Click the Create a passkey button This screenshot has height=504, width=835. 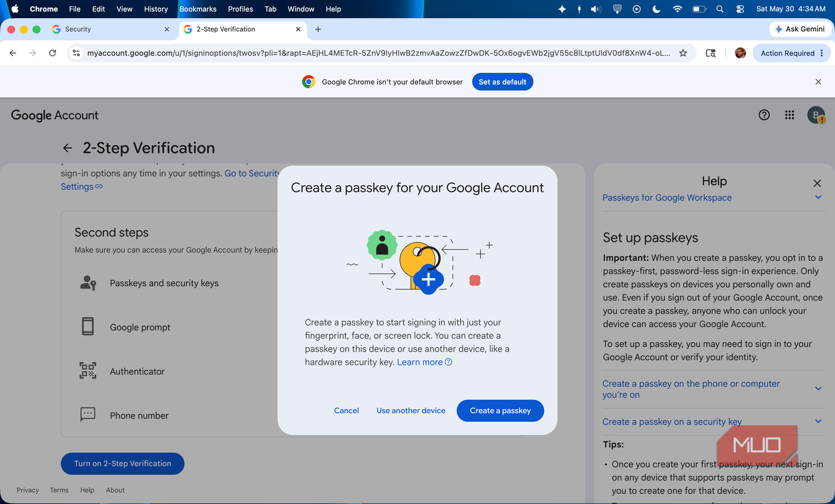coord(501,410)
